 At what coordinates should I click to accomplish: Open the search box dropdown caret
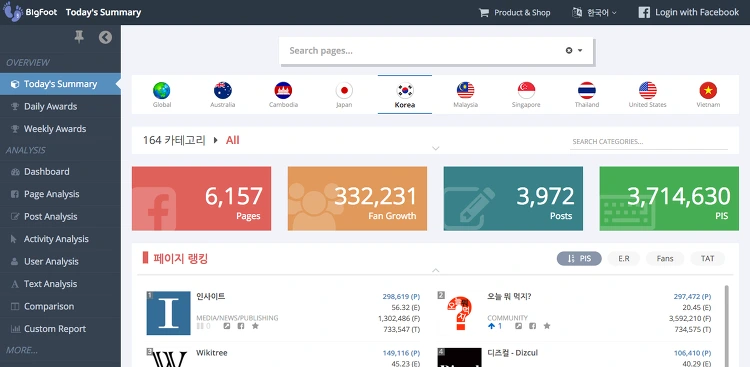pos(580,50)
